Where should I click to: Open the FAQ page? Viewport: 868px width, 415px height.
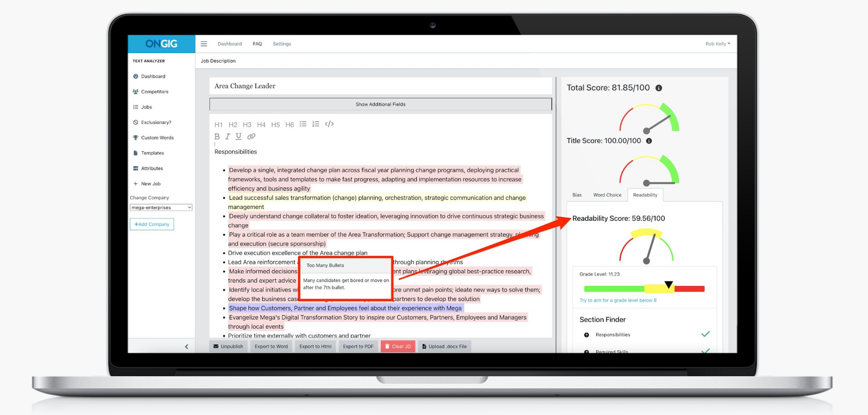256,43
